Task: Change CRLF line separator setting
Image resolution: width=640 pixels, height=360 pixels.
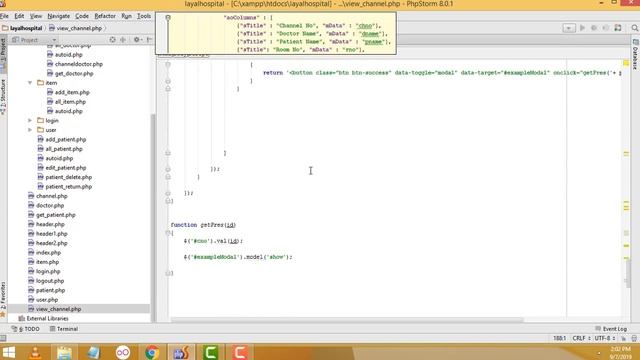Action: [581, 338]
